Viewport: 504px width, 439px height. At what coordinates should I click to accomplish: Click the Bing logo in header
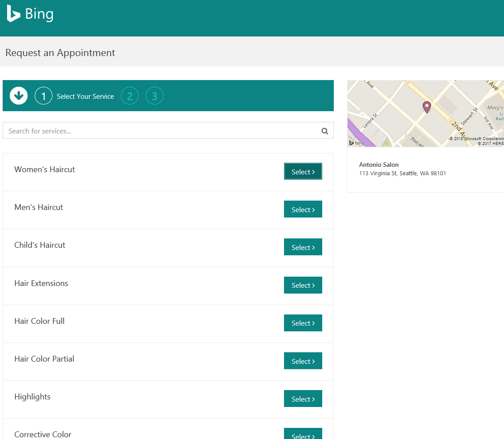tap(30, 14)
